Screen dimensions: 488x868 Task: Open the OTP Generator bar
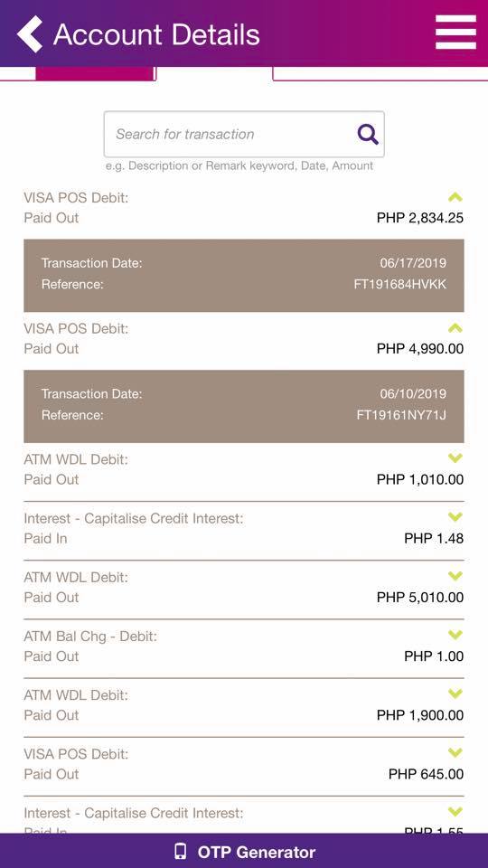pos(244,851)
